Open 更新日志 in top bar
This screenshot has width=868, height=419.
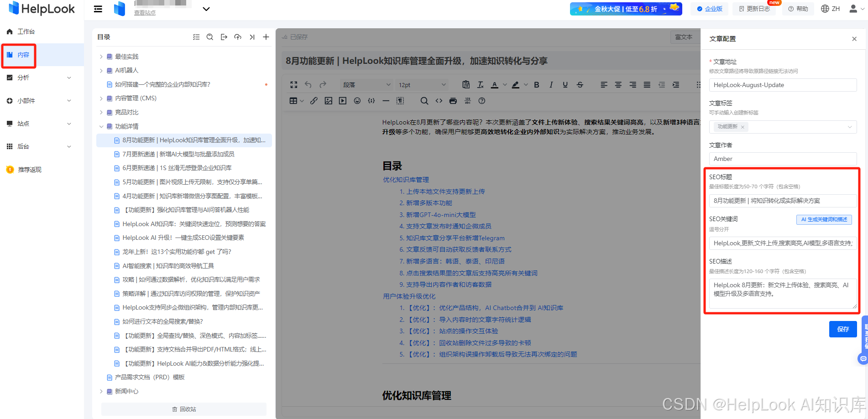755,9
